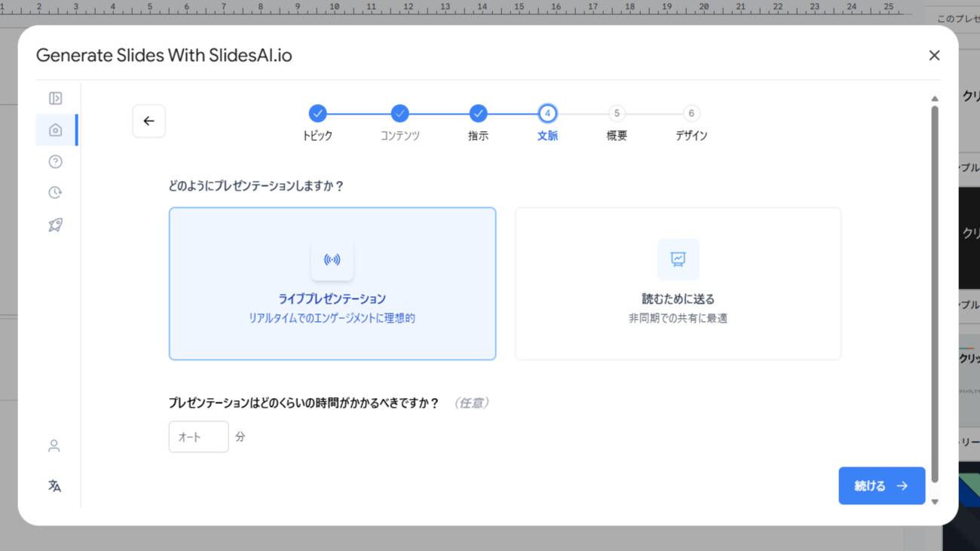Click the rocket upgrade icon in sidebar

point(54,224)
